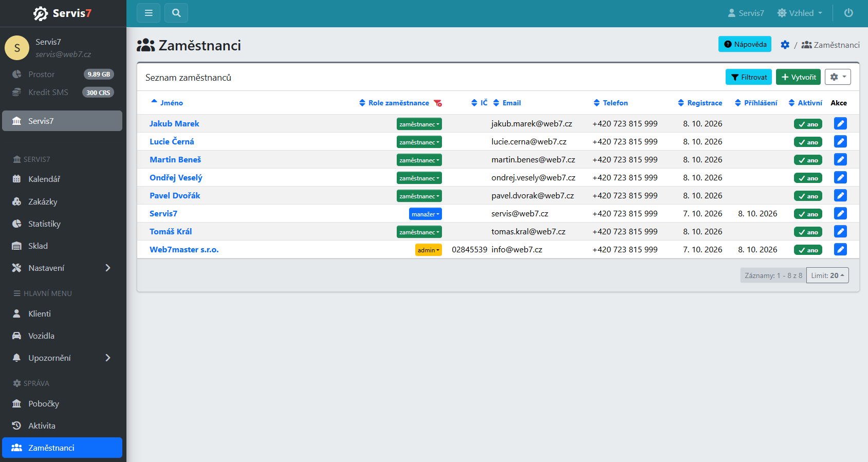
Task: Click the 9.89 GB Prostor badge
Action: click(99, 75)
